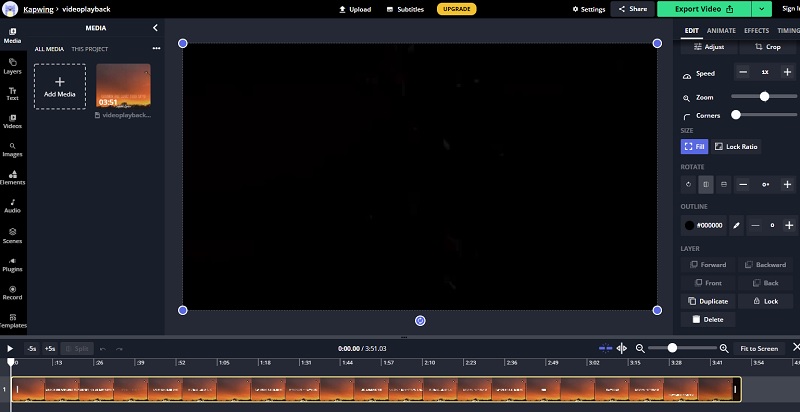Select the videoplayback media thumbnail
The image size is (800, 412).
pyautogui.click(x=123, y=86)
